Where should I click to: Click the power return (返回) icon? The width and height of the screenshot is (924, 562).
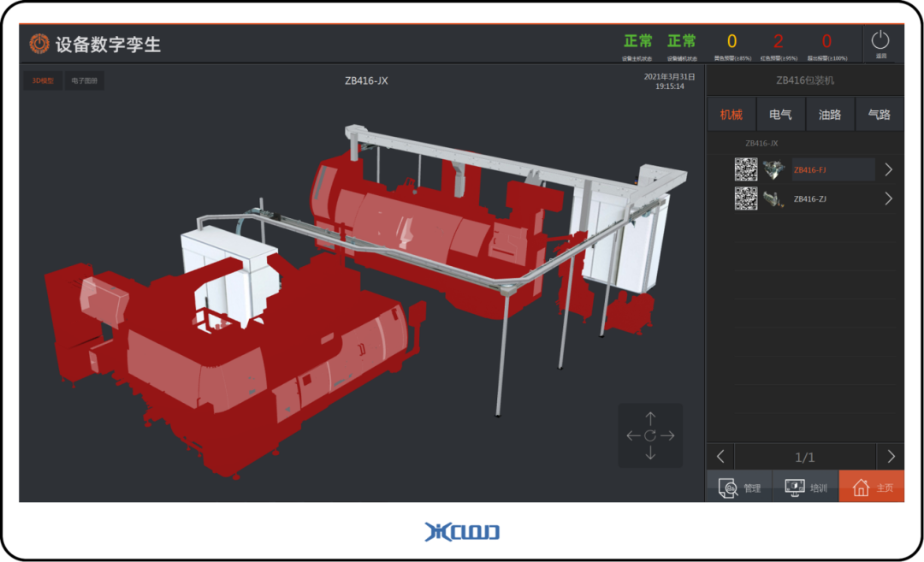pyautogui.click(x=880, y=43)
